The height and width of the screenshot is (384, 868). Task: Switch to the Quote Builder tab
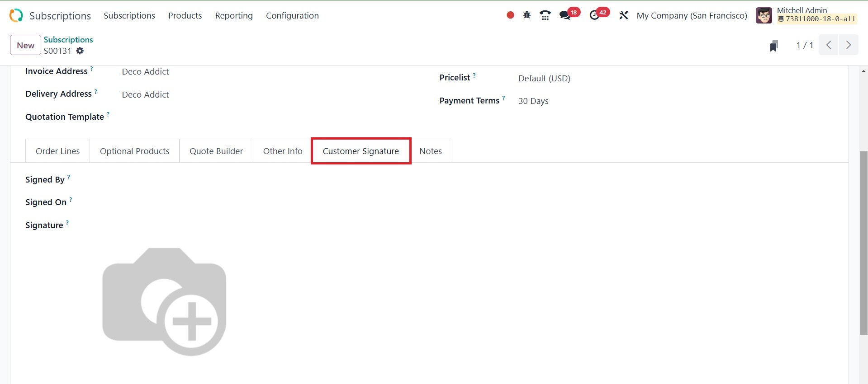point(216,151)
